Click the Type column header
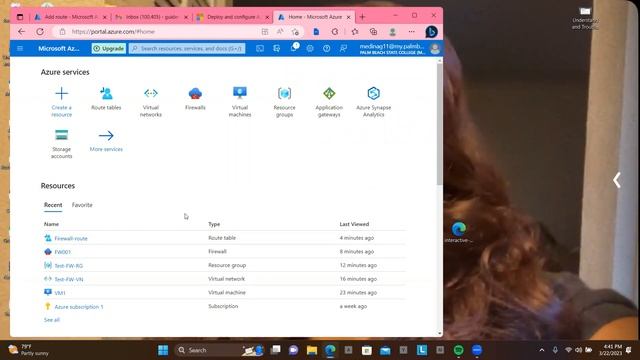This screenshot has height=360, width=640. pos(214,224)
